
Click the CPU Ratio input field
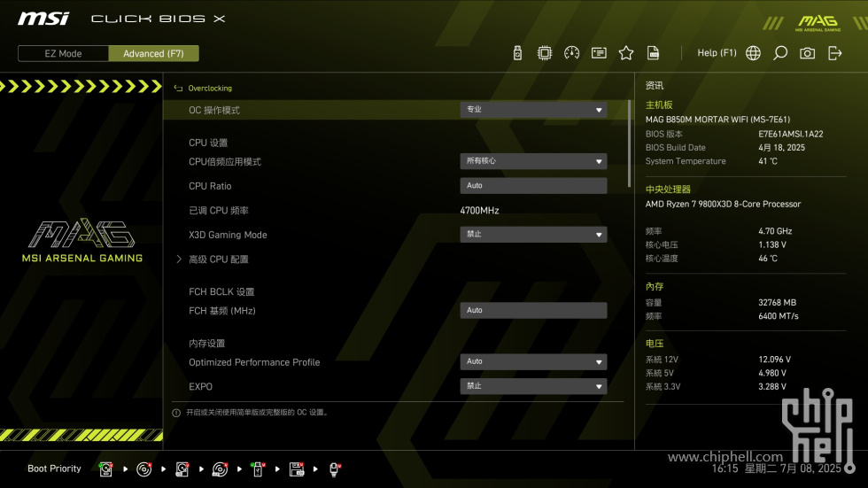tap(533, 186)
